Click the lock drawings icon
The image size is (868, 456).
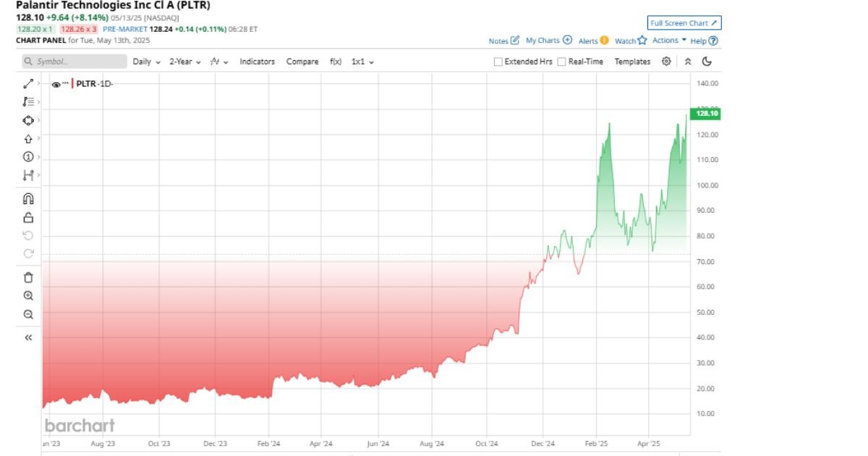pyautogui.click(x=28, y=217)
